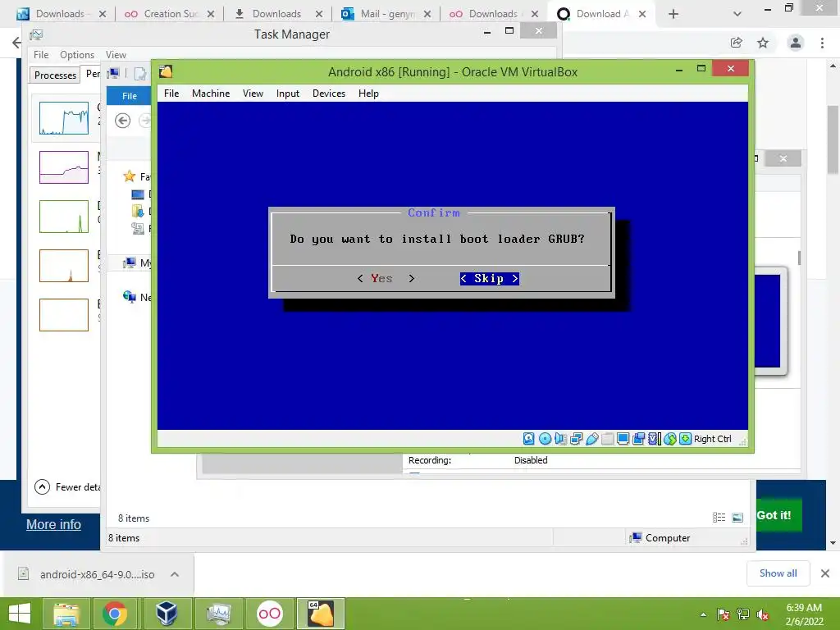
Task: Open VirtualBox Input menu
Action: (x=288, y=94)
